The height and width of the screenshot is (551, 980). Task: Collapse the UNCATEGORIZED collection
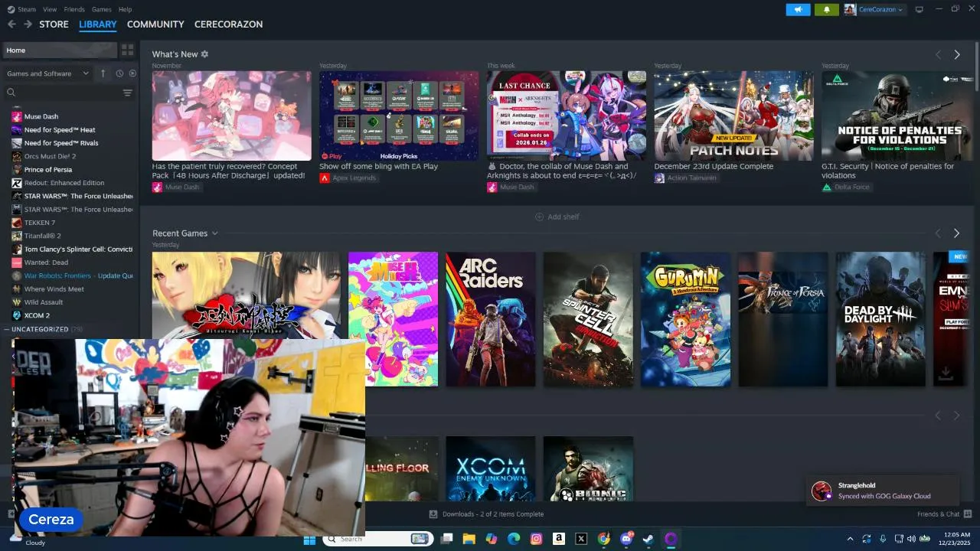tap(6, 329)
